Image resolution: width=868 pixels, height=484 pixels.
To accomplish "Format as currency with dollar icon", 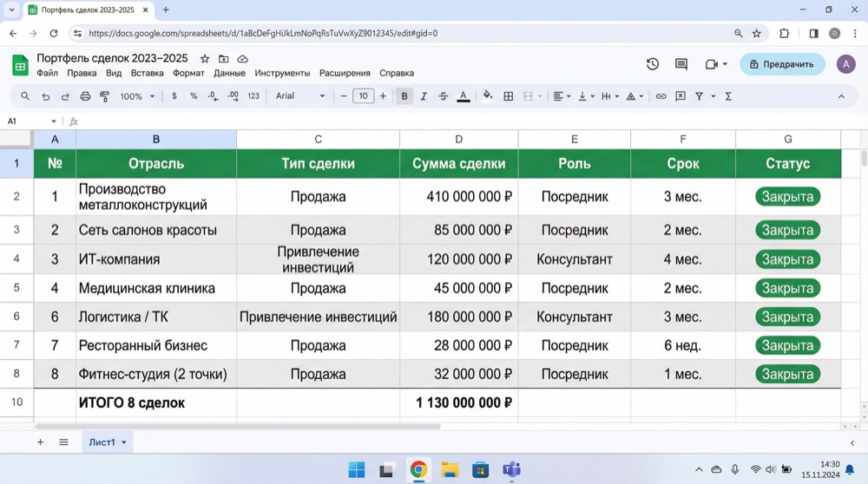I will coord(174,96).
